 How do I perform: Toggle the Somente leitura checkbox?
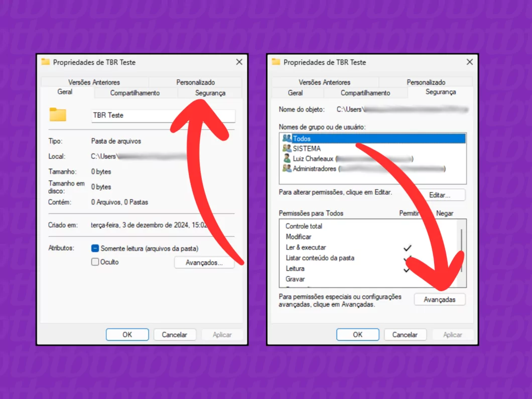click(x=95, y=248)
